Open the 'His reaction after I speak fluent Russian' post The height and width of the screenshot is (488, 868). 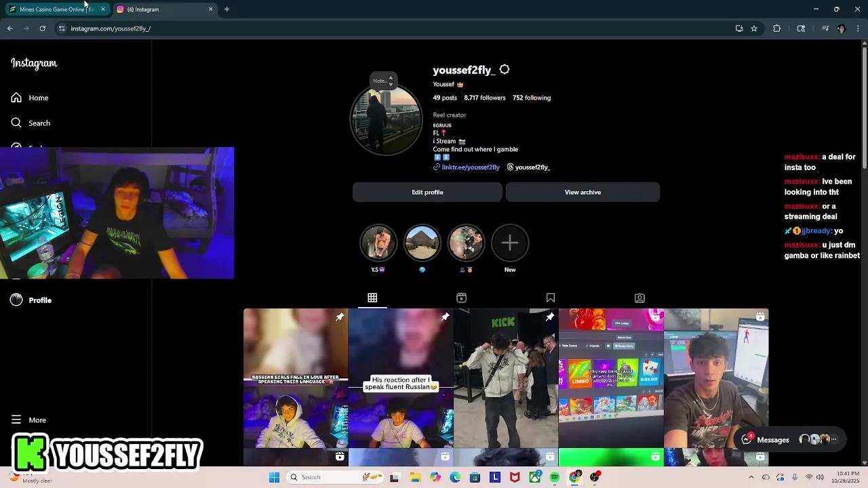point(401,378)
